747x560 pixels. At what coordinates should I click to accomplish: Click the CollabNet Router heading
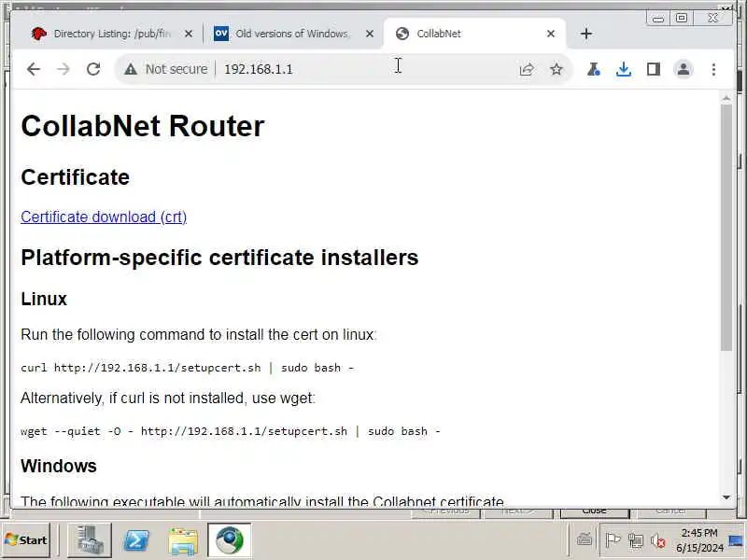pos(143,126)
